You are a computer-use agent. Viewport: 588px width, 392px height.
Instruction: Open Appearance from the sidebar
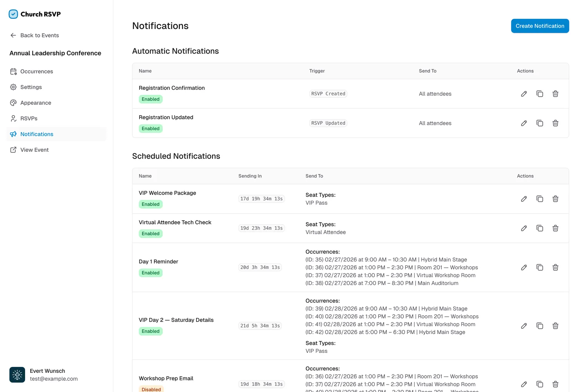[36, 103]
